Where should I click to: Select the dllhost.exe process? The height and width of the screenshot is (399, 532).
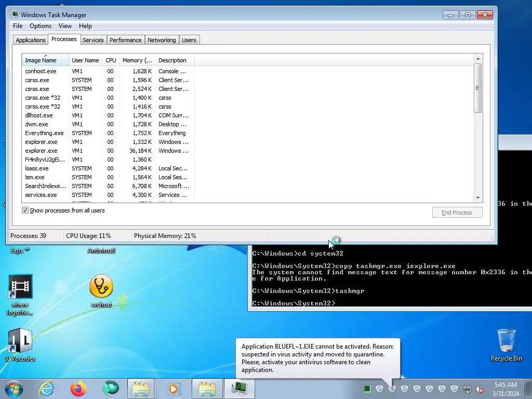108,115
